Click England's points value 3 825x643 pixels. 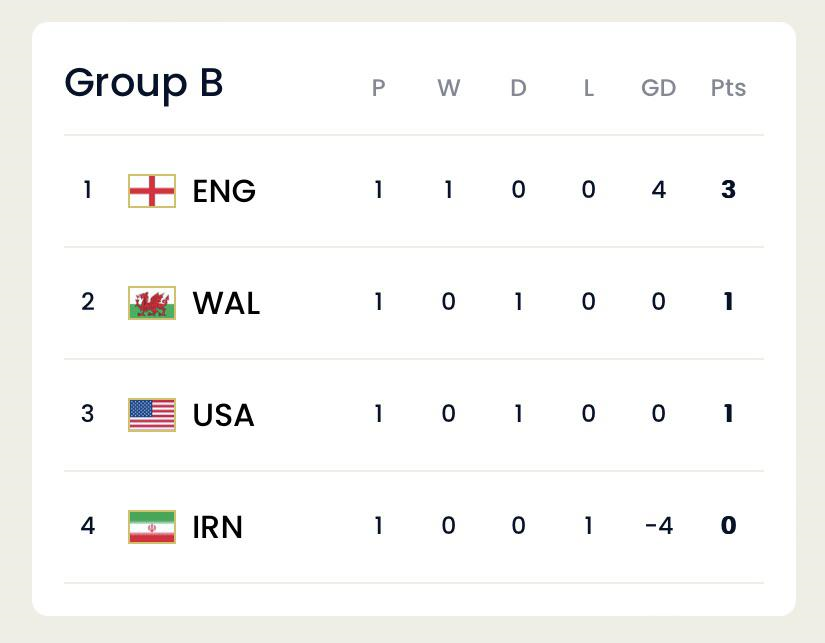728,189
